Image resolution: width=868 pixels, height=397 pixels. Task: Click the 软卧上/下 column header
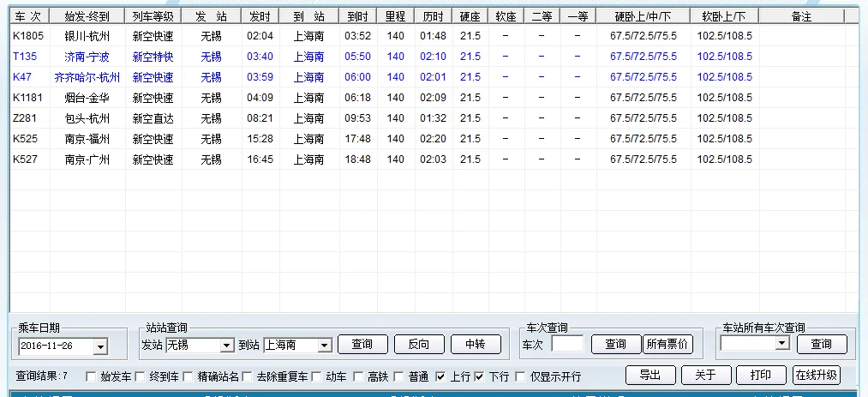725,16
